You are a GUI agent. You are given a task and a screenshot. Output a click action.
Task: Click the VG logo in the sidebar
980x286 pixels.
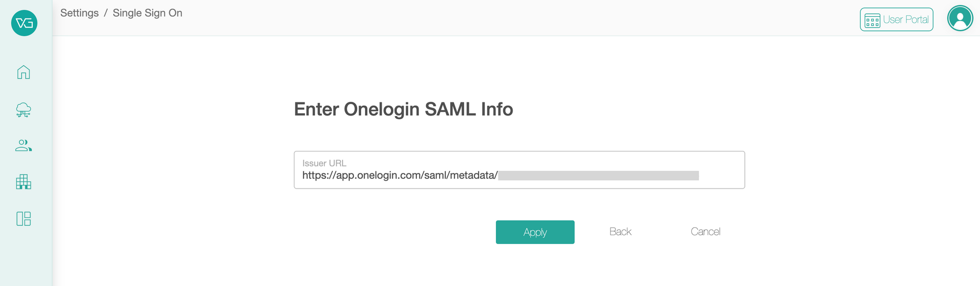click(x=24, y=23)
